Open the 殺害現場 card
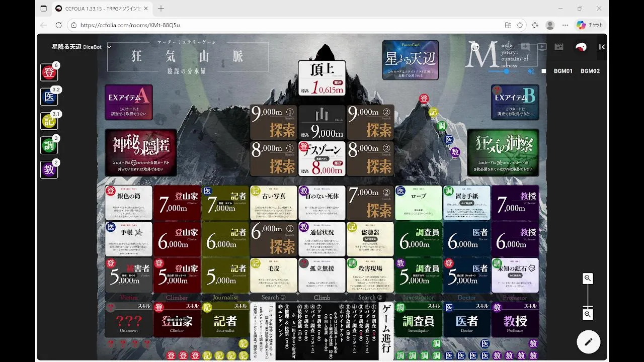644x362 pixels. tap(370, 275)
